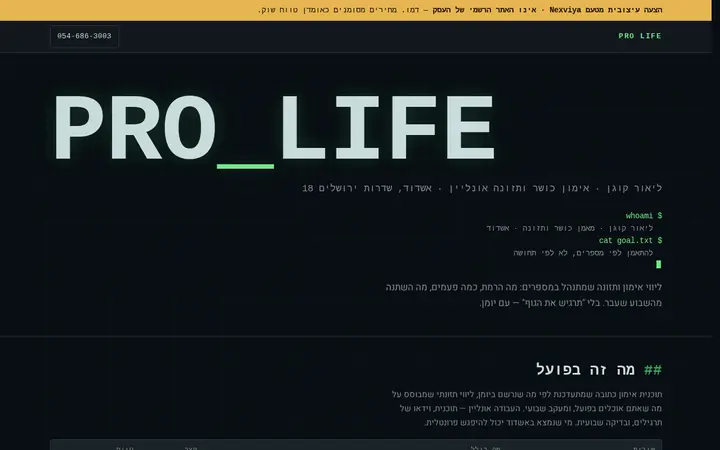Select the terminal output 'ליאור קוגן · מאמן כושר ותזונה · אשדוד'
The image size is (720, 450).
[x=570, y=228]
